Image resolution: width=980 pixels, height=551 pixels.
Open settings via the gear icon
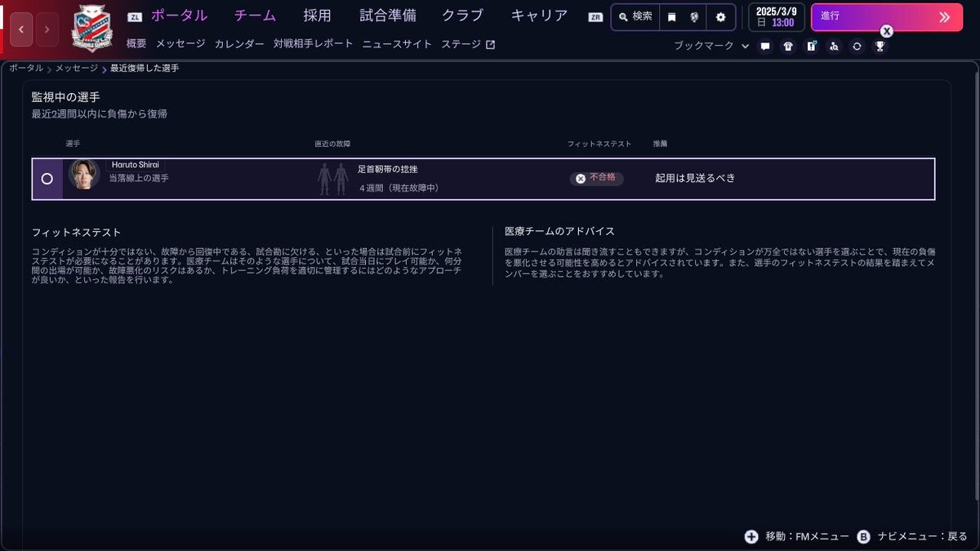click(720, 17)
